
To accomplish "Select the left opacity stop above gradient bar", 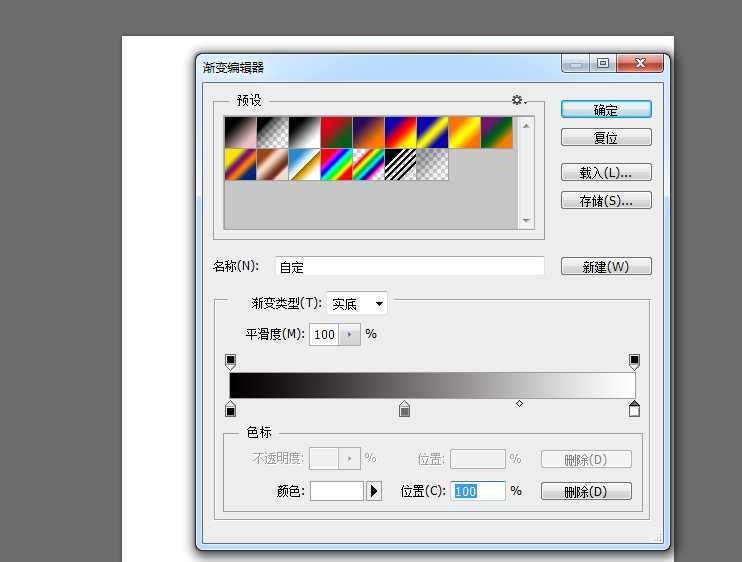I will [230, 361].
